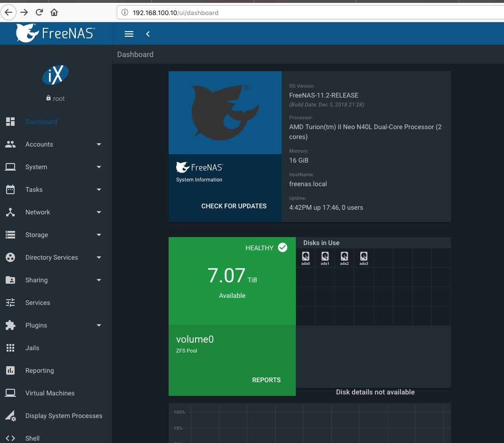The height and width of the screenshot is (443, 504).
Task: Click the REPORTS button on volume0
Action: pos(266,380)
